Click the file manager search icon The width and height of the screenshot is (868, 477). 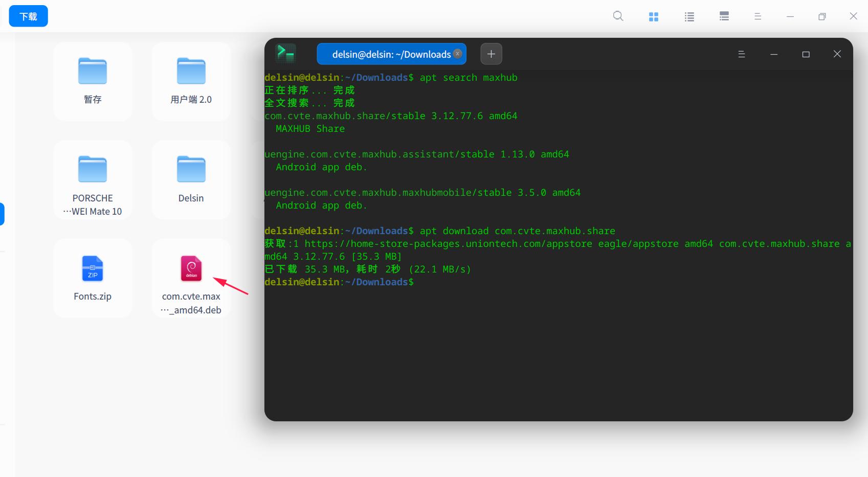(x=618, y=16)
